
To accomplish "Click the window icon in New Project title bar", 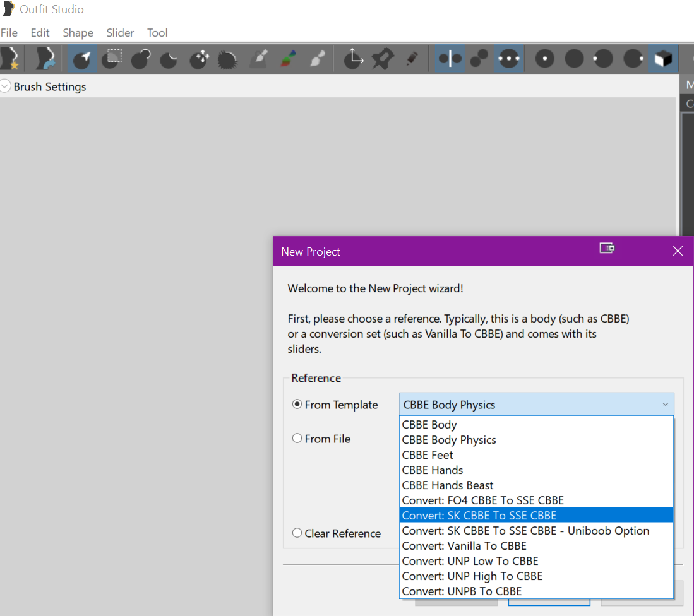I will pyautogui.click(x=607, y=247).
